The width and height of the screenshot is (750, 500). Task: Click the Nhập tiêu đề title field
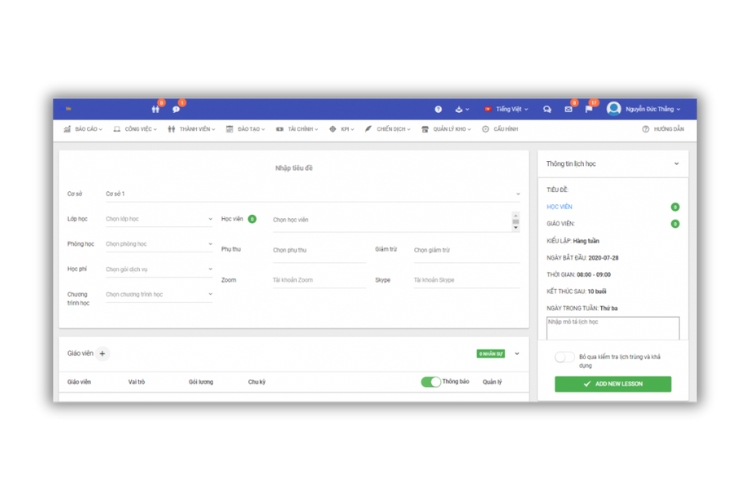click(x=294, y=168)
